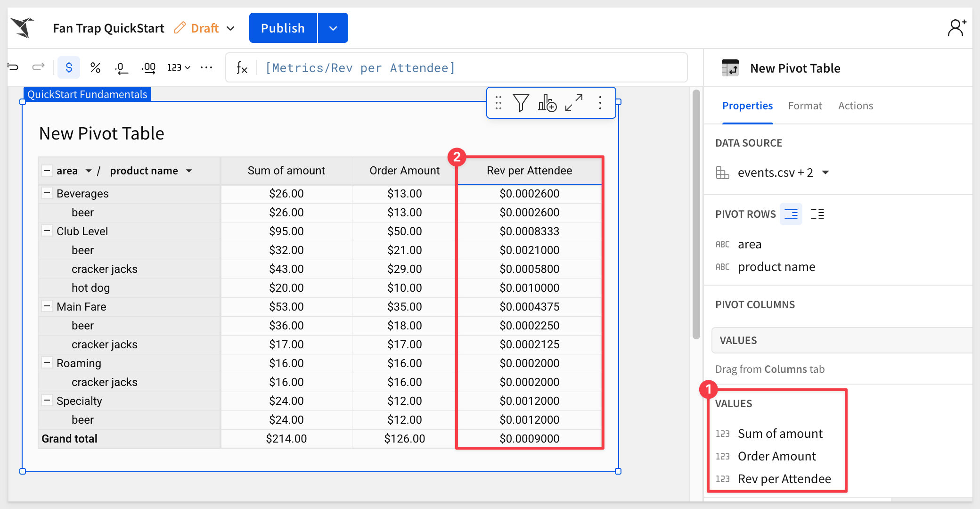Click the drag handle on element toolbar

(x=498, y=103)
